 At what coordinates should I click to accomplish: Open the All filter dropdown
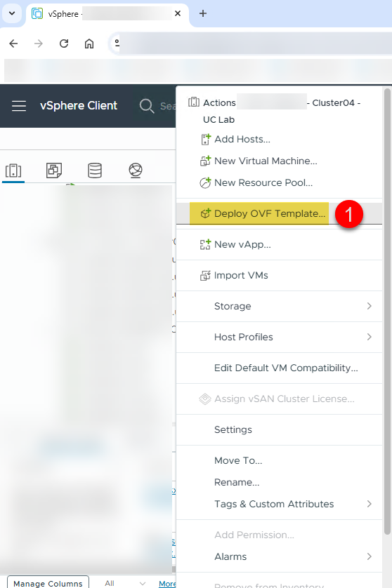click(125, 583)
